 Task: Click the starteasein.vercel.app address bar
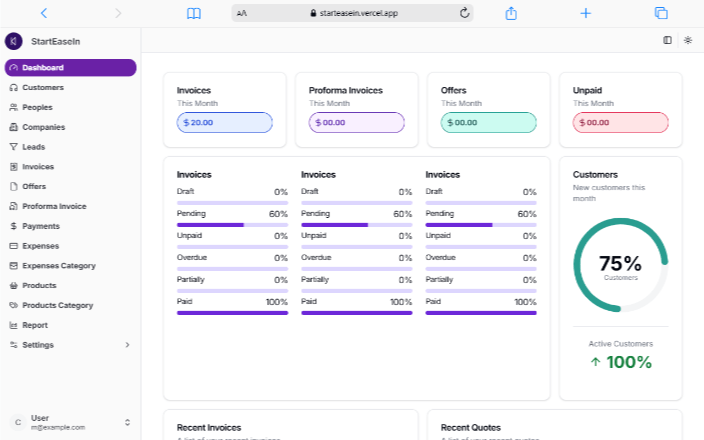coord(353,13)
